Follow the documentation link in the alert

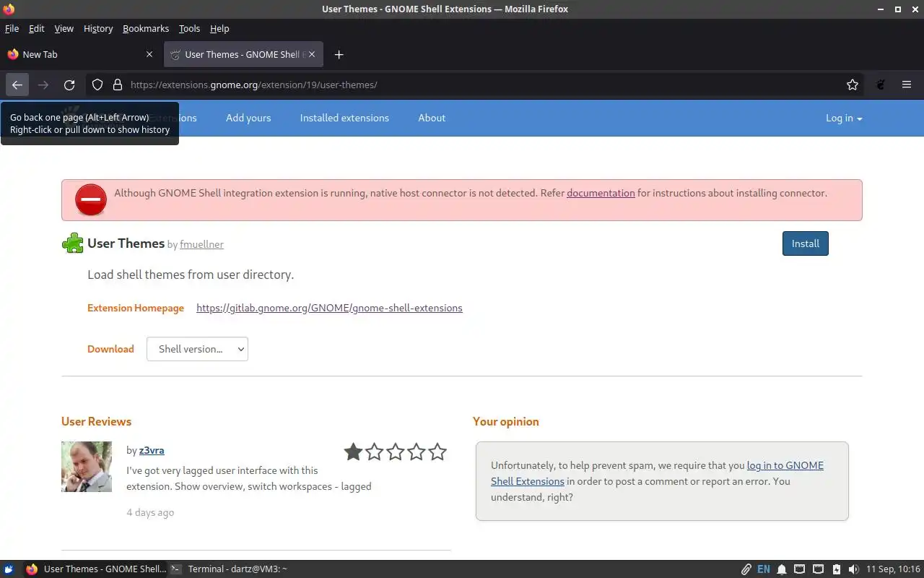(601, 193)
